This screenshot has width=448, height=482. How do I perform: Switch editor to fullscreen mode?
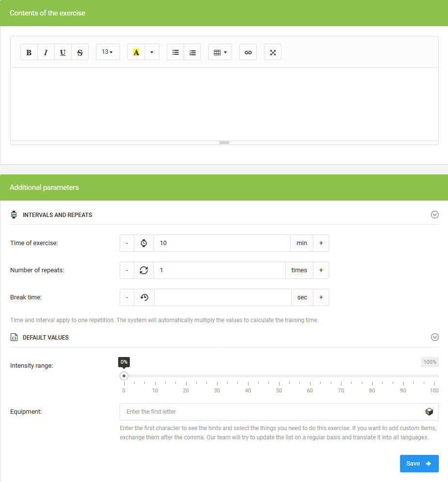click(x=273, y=52)
